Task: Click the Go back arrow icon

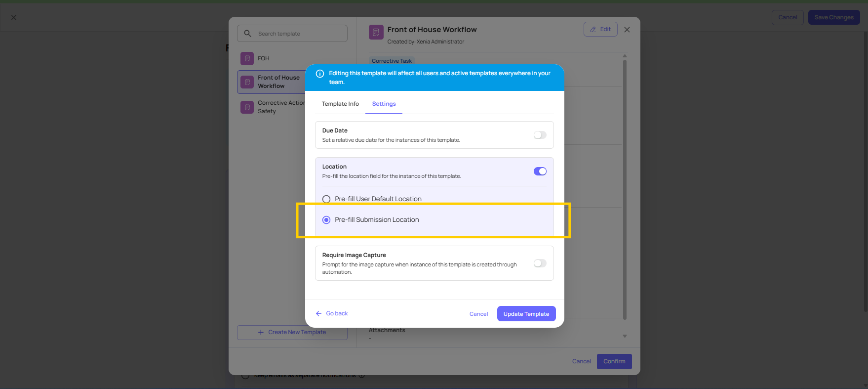Action: [x=318, y=314]
